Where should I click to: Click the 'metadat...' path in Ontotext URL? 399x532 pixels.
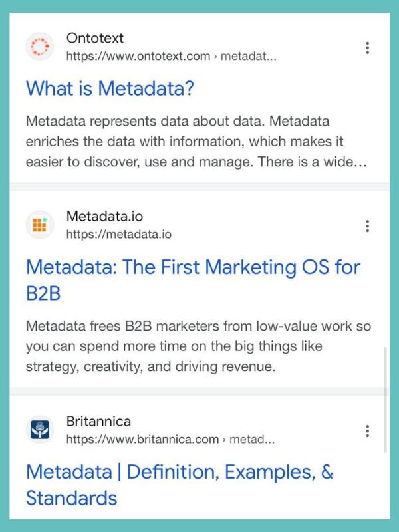click(x=249, y=56)
